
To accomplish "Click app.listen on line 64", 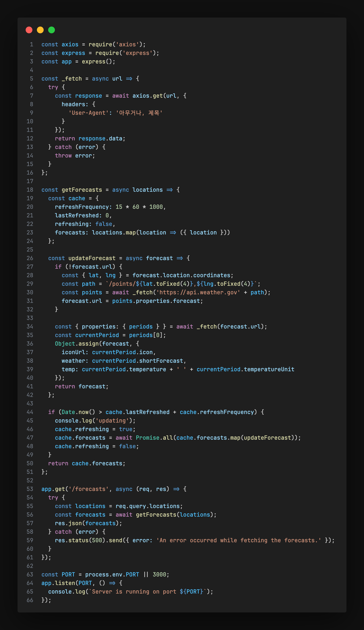I will click(x=58, y=583).
